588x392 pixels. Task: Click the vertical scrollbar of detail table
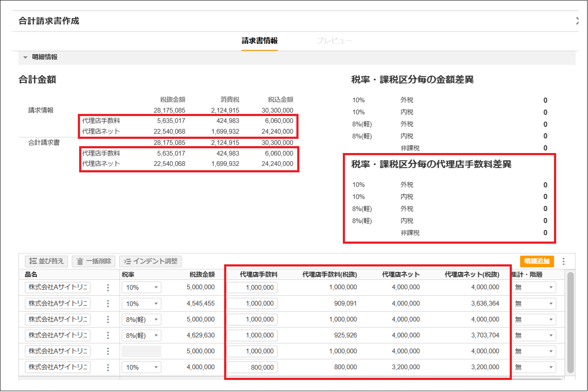570,322
